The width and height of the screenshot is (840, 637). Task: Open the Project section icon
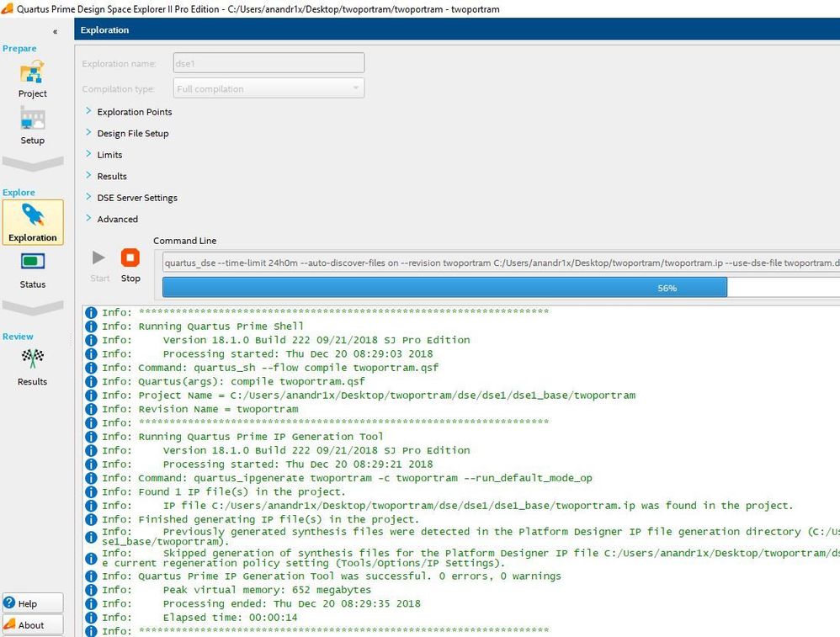point(32,74)
